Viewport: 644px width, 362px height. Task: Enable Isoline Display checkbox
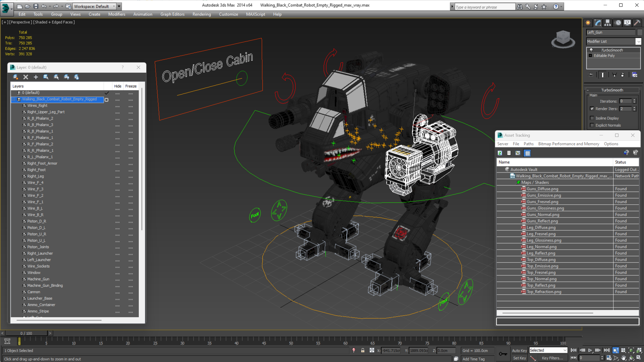click(592, 118)
